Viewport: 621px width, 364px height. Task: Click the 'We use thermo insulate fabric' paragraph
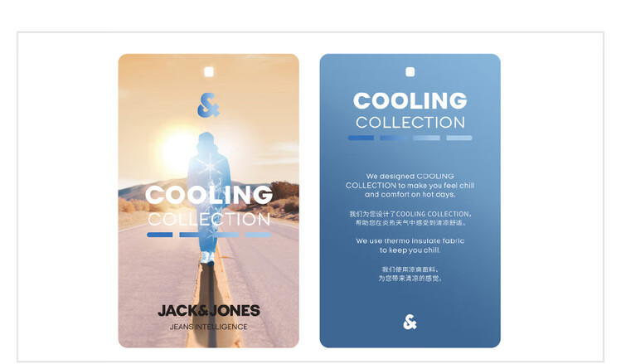pyautogui.click(x=410, y=245)
